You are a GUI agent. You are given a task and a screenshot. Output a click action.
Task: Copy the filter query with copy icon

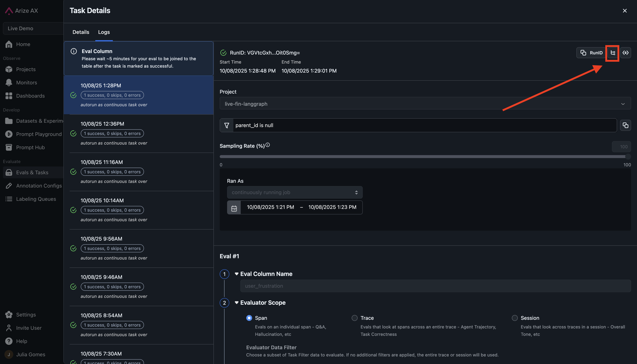click(x=625, y=125)
